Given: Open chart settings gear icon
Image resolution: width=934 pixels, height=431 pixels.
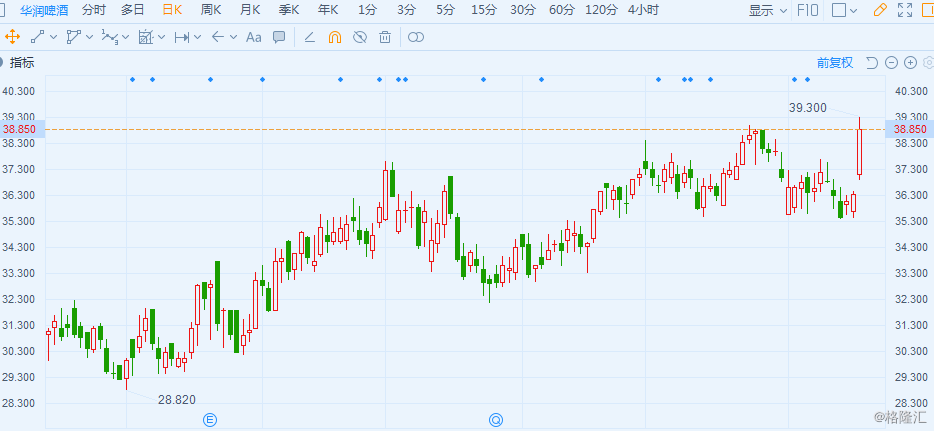Looking at the screenshot, I should tap(928, 63).
